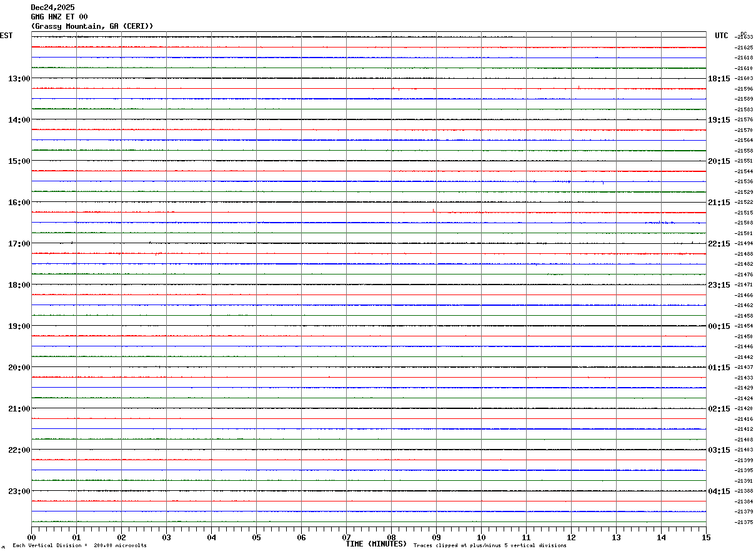
Task: Click the DC offset value '-21471'
Action: [744, 285]
